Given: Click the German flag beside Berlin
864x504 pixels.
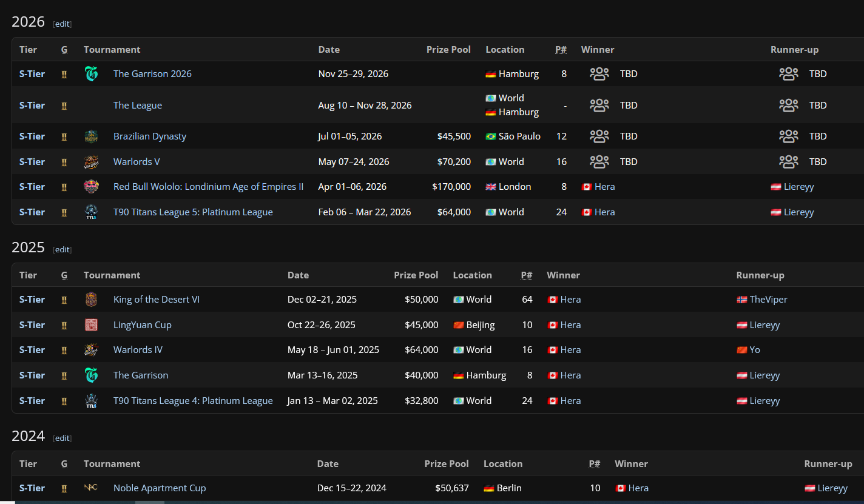Looking at the screenshot, I should point(489,488).
